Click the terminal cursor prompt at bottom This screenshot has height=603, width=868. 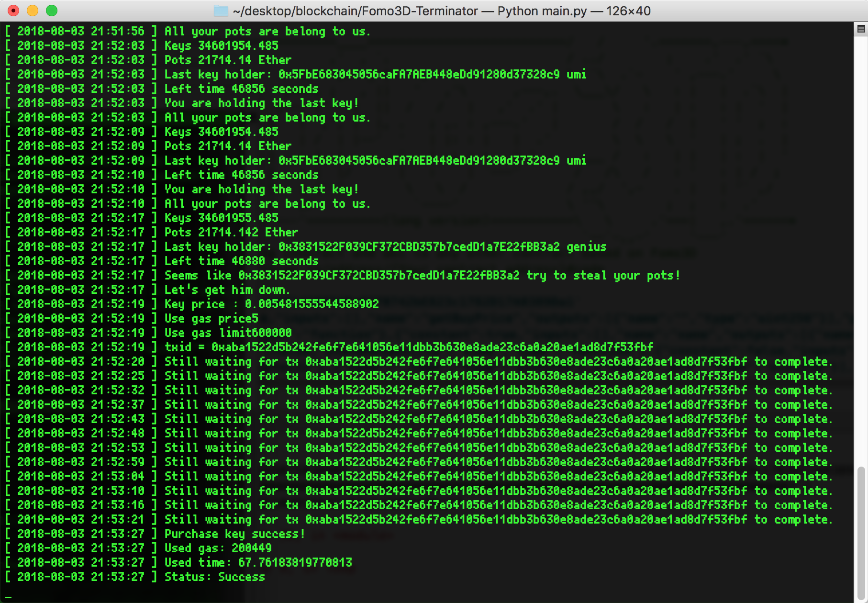coord(8,596)
